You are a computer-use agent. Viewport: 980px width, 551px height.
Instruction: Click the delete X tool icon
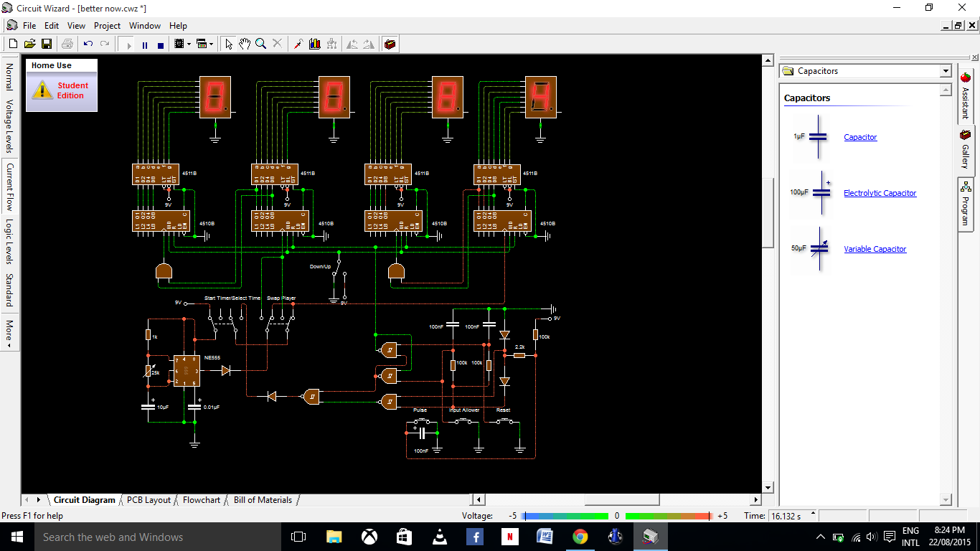[x=278, y=44]
